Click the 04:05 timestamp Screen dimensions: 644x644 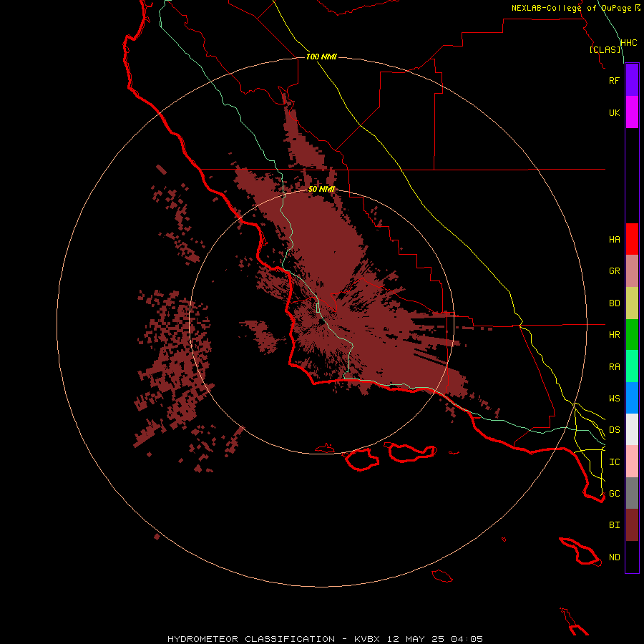click(467, 639)
